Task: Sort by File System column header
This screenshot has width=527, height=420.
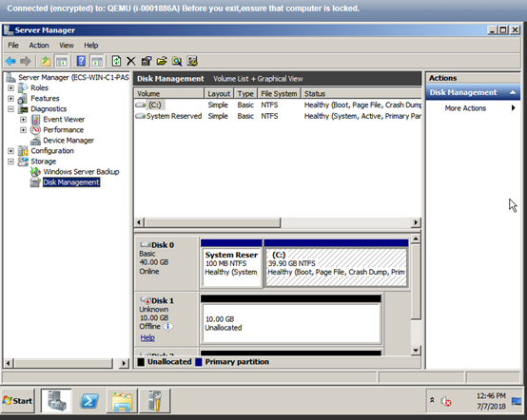Action: [x=279, y=94]
